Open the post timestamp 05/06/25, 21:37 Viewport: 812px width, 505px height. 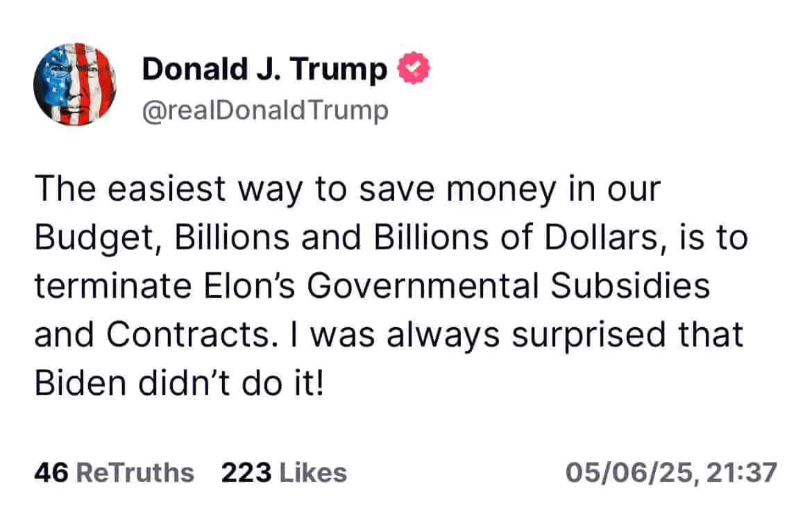671,472
